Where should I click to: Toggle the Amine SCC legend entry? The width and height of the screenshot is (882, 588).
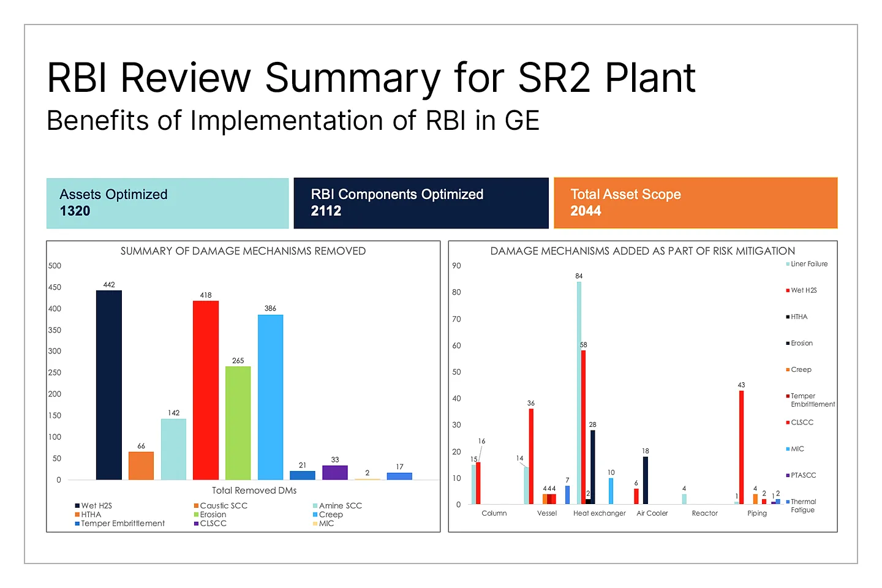click(x=316, y=505)
